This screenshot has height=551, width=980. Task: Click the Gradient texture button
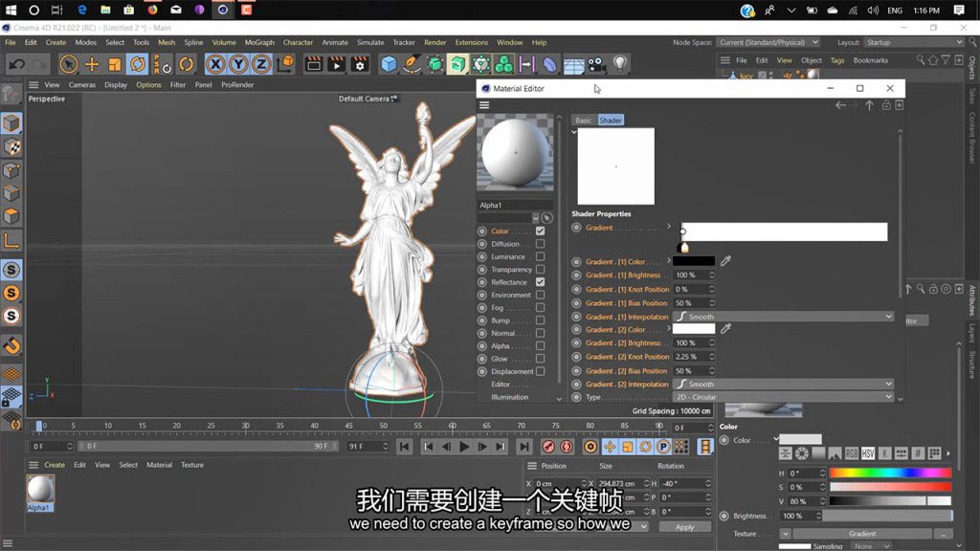(862, 534)
